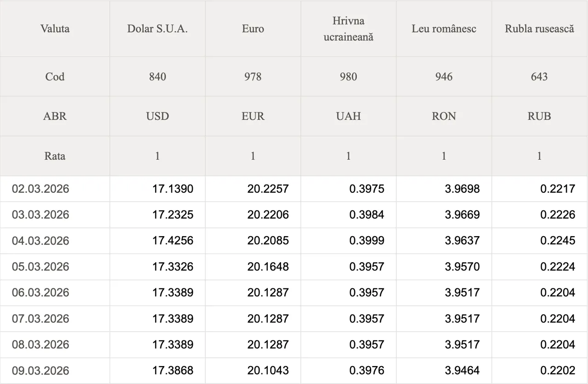The height and width of the screenshot is (384, 588).
Task: Click the currency code 840 cell
Action: point(158,77)
